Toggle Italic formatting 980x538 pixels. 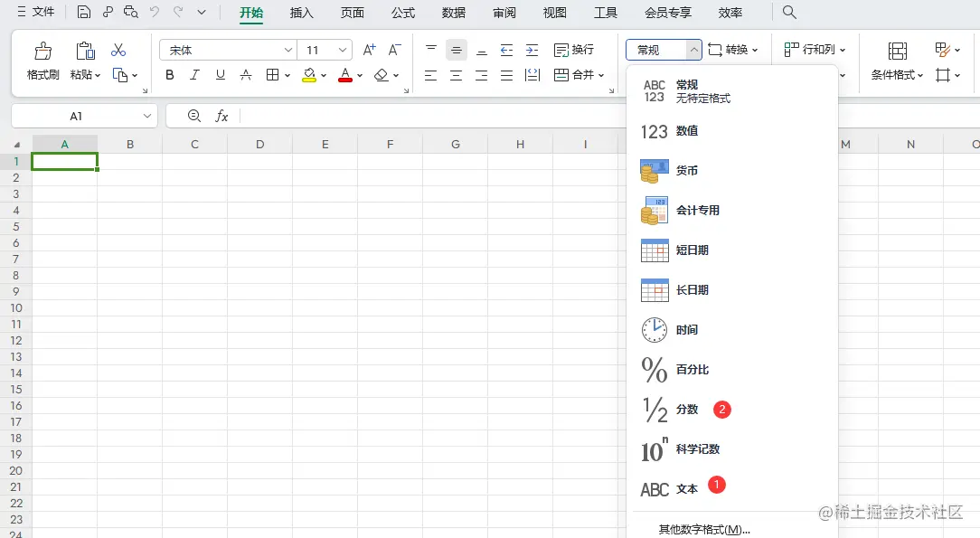coord(194,75)
